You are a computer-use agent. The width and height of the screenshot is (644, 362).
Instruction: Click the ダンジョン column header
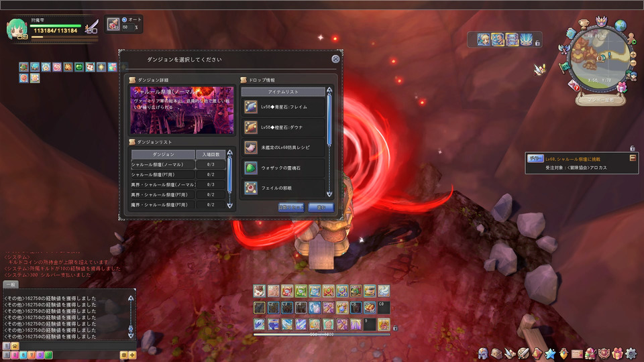click(x=163, y=154)
